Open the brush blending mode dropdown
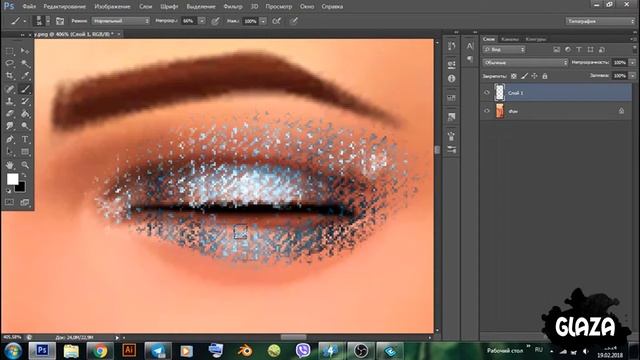640x360 pixels. (121, 21)
